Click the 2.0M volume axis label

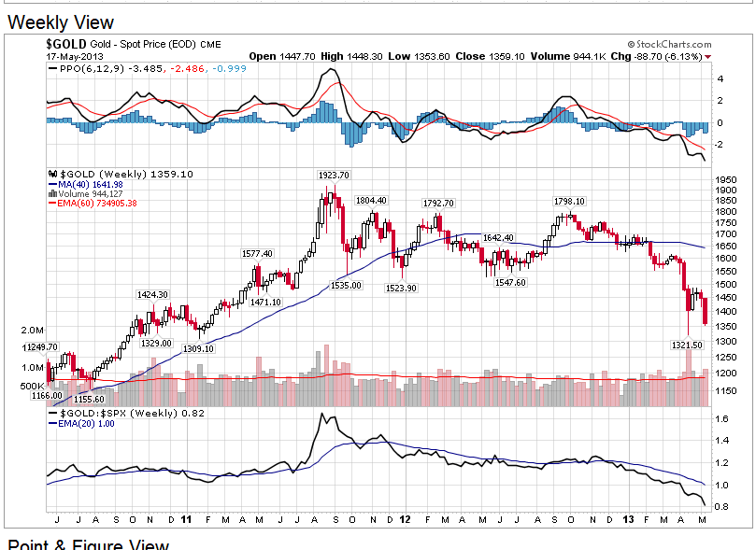click(33, 330)
